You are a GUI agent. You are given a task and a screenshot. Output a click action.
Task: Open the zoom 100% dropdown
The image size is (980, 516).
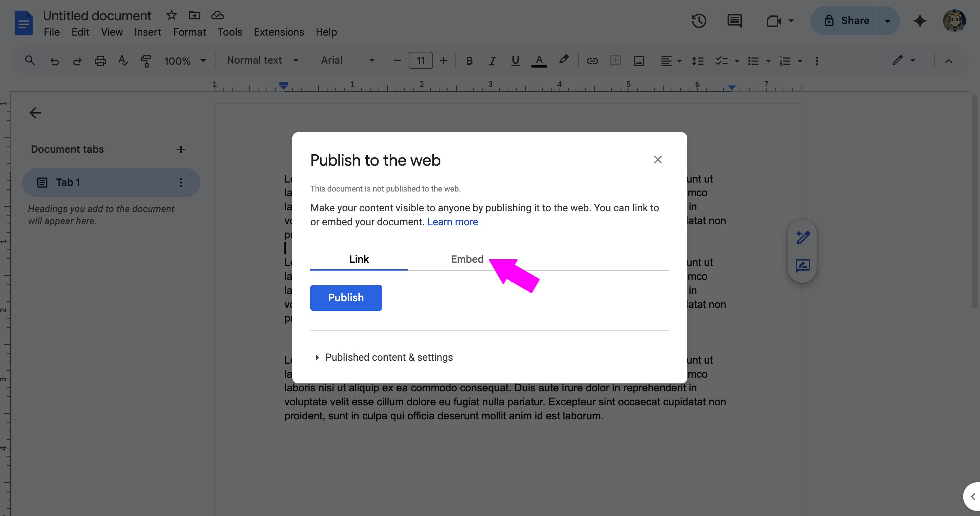(x=185, y=61)
